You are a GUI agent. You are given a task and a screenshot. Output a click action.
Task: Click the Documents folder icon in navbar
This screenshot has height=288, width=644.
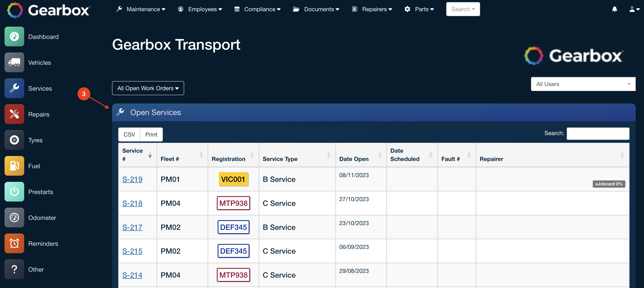coord(296,9)
